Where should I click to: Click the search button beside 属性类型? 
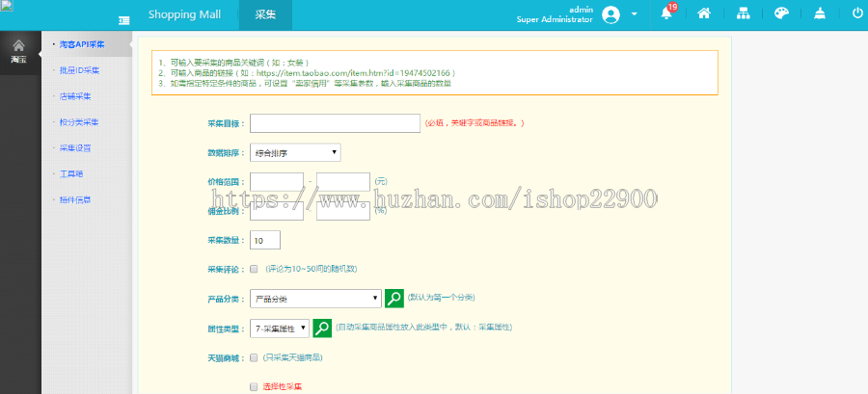(x=322, y=328)
